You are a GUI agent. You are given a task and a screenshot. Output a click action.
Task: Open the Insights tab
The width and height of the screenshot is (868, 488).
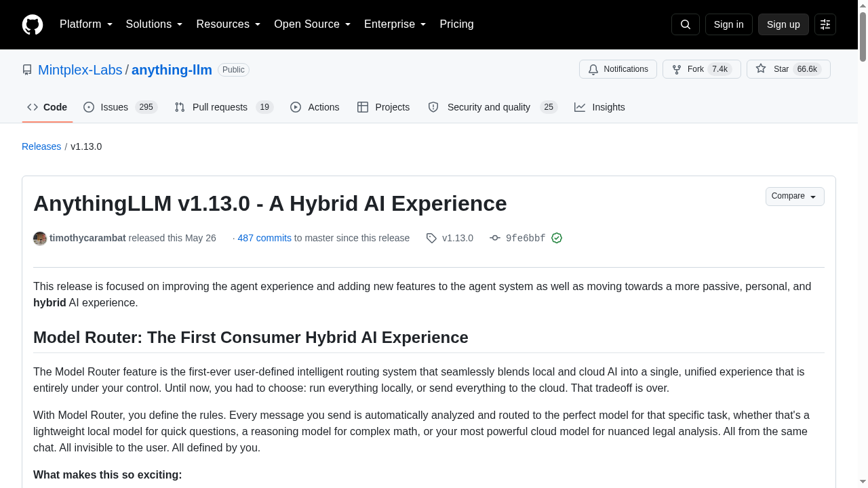599,107
